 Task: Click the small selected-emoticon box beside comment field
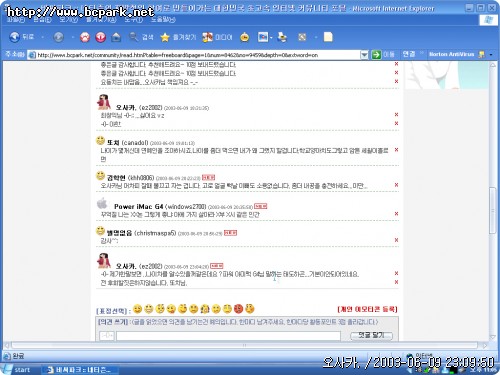[107, 335]
